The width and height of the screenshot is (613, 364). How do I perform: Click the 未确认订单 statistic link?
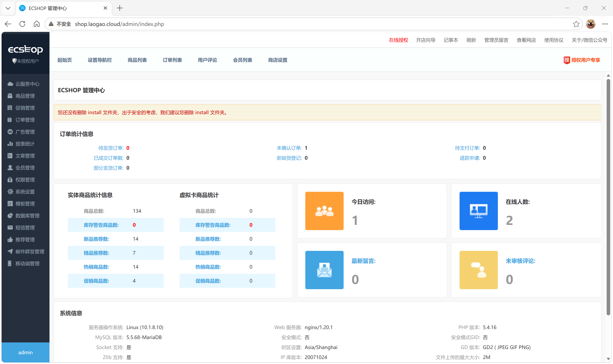[x=289, y=148]
